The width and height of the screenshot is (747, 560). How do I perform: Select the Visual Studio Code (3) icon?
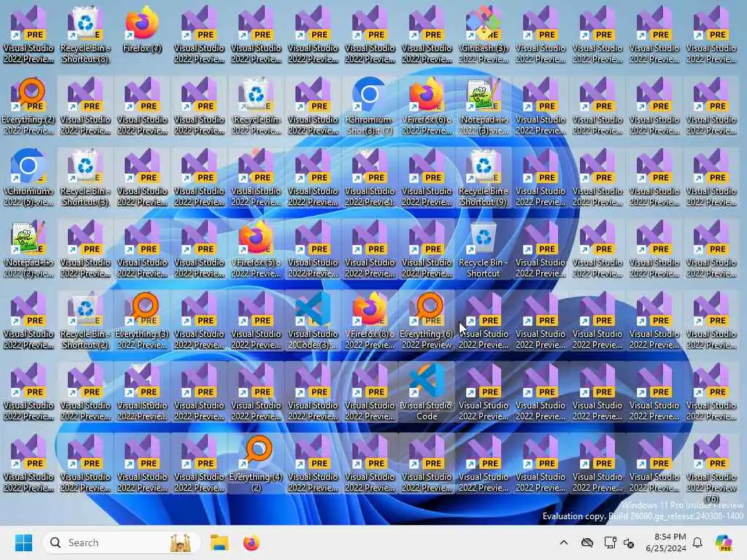312,320
